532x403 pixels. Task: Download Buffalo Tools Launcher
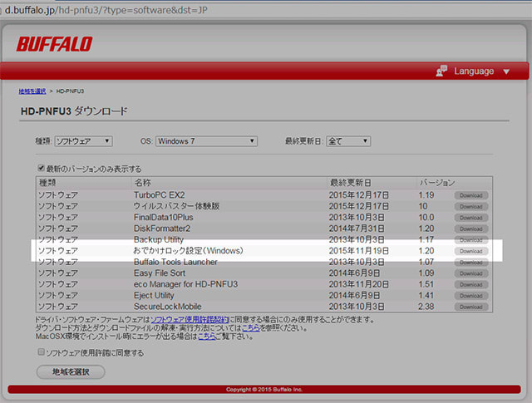(471, 263)
